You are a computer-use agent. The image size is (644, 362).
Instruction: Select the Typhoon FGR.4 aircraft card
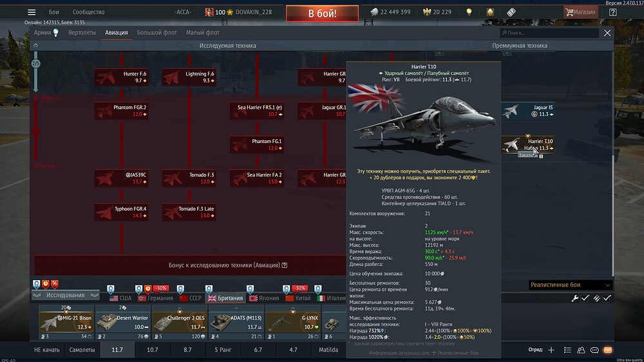pos(122,212)
